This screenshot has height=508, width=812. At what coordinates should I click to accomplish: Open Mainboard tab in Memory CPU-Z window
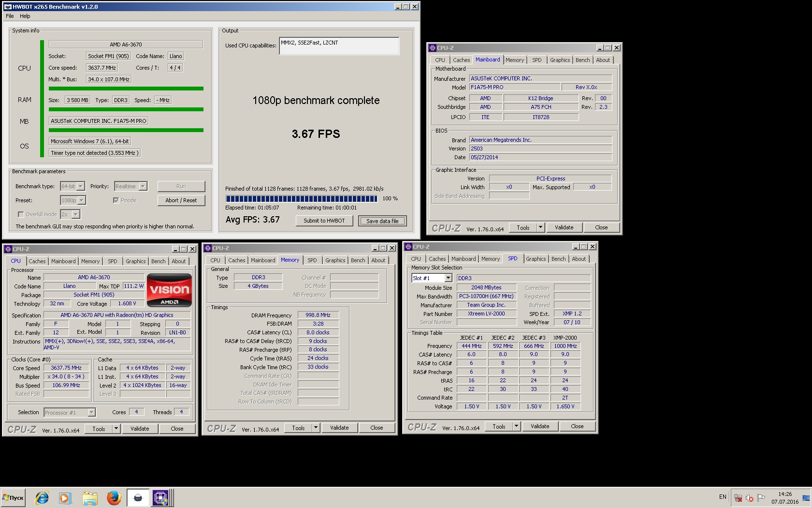(x=263, y=260)
